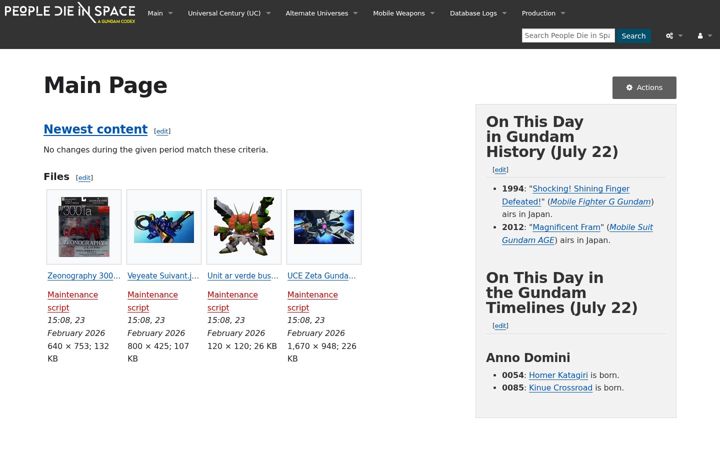Click the Search button
Viewport: 720px width, 450px height.
[x=633, y=35]
